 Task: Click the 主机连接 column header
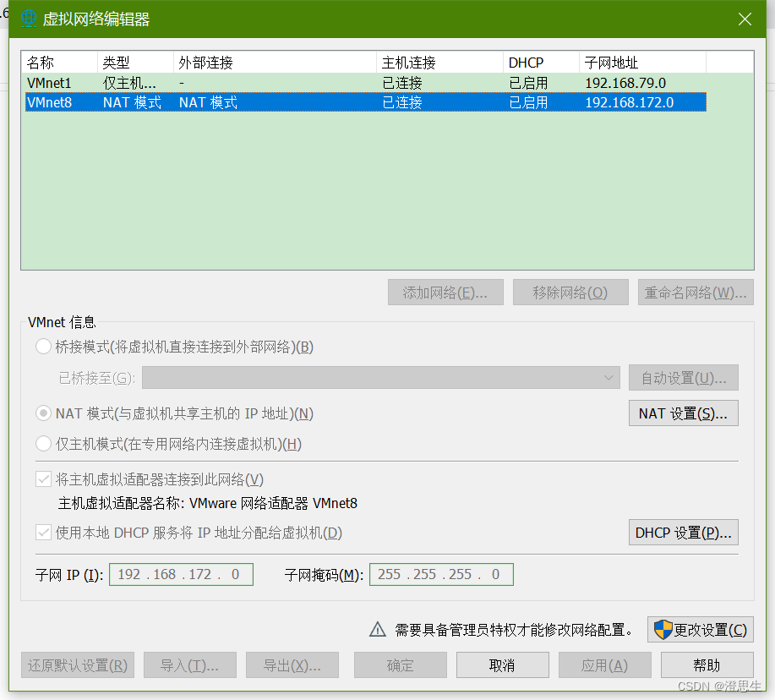point(439,63)
